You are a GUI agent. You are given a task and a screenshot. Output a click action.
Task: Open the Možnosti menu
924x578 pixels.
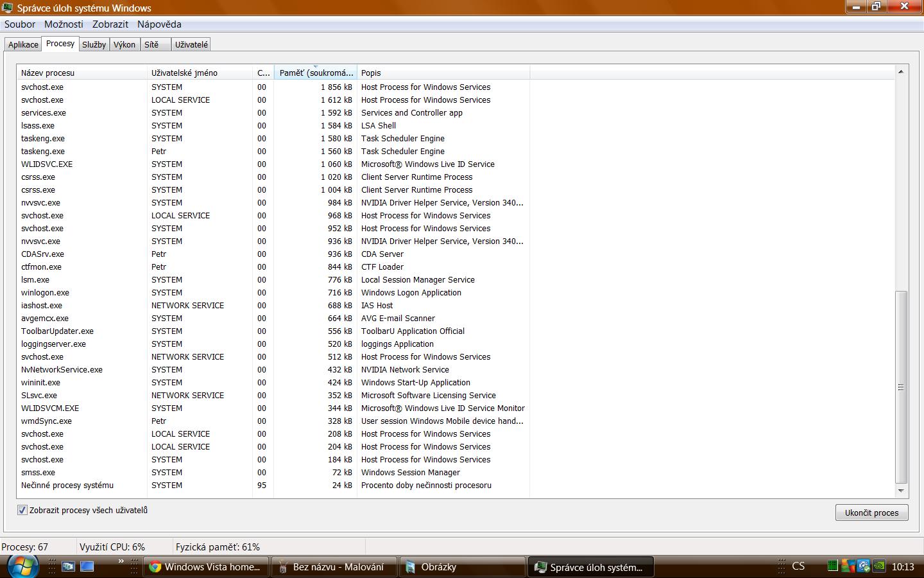coord(64,24)
